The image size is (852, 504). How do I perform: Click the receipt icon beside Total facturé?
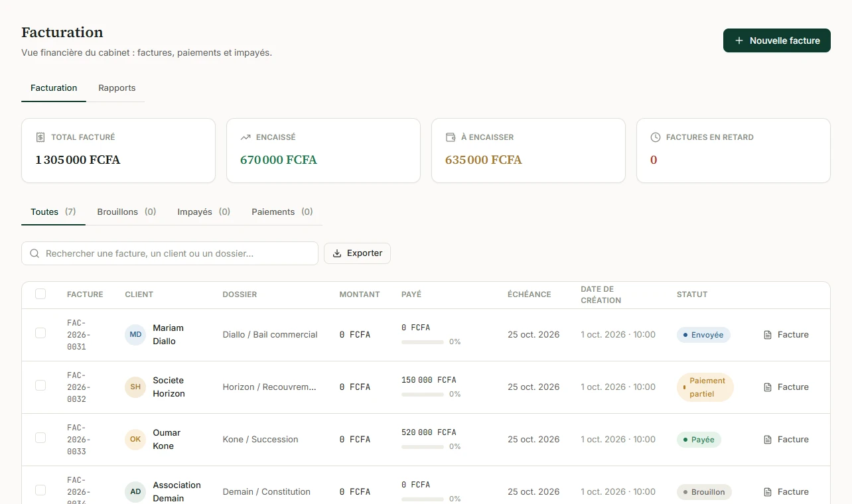click(x=40, y=137)
